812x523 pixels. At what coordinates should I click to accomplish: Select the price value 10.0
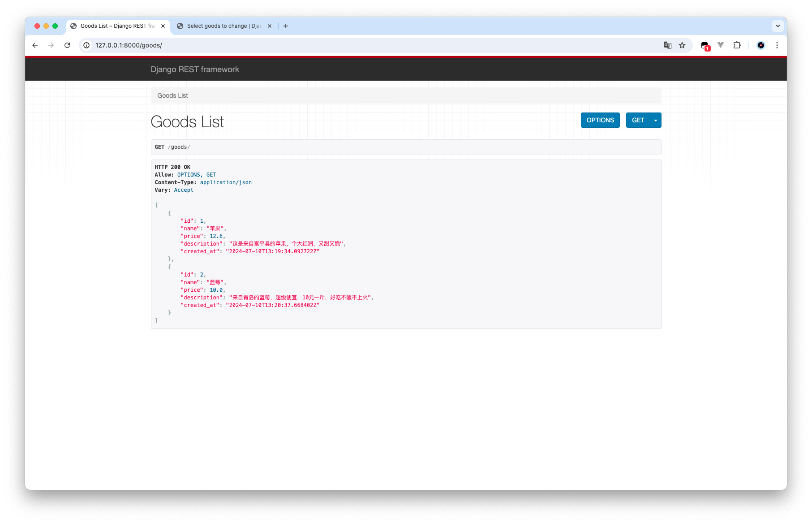click(x=216, y=290)
